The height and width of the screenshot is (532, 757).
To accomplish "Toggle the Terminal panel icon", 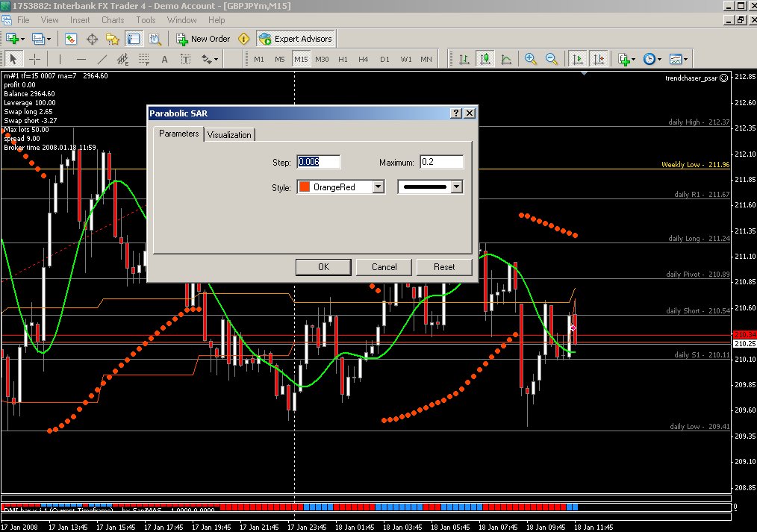I will (x=133, y=39).
